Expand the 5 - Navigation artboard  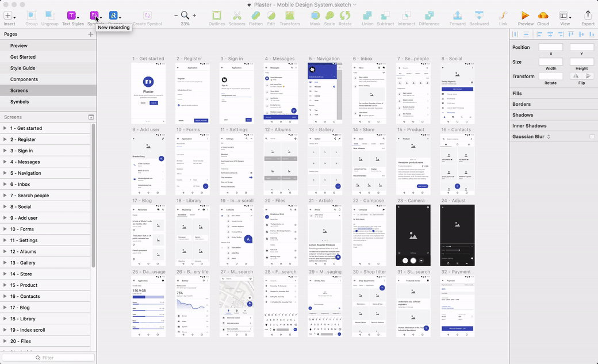point(5,173)
